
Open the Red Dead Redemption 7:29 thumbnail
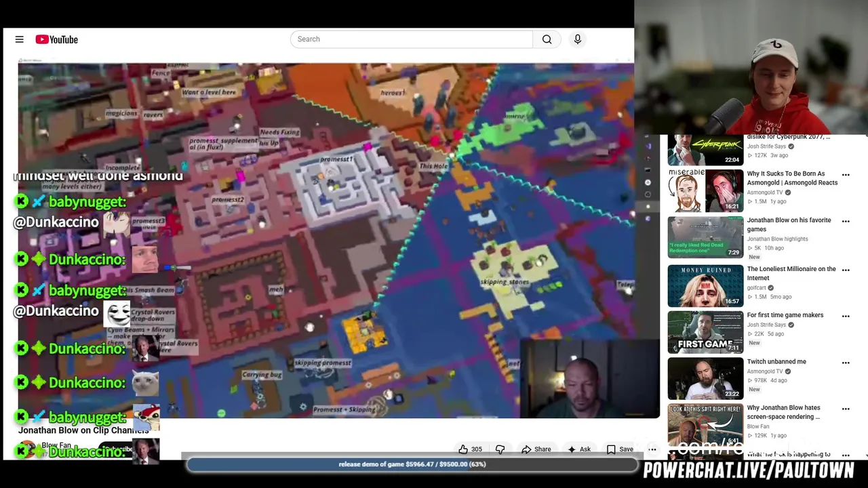(705, 237)
